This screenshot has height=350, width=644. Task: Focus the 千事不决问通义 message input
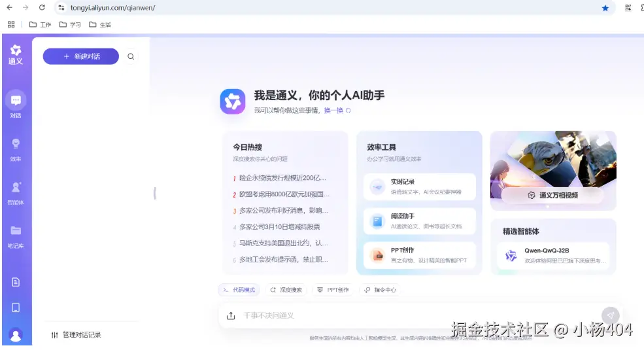pyautogui.click(x=419, y=315)
